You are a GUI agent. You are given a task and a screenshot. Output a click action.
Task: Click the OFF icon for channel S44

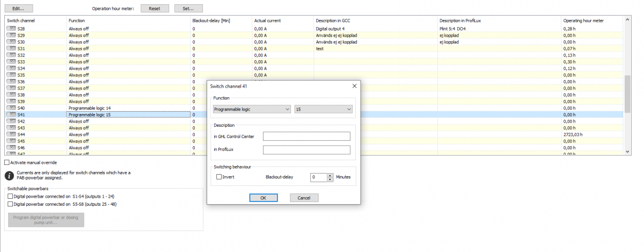11,134
